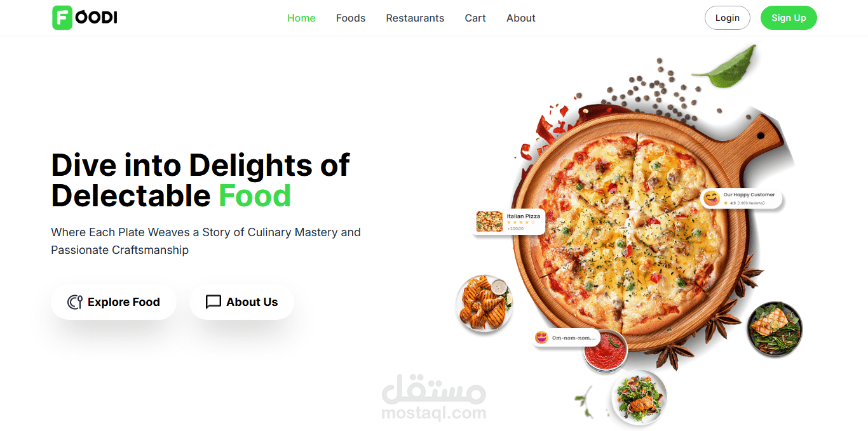Click the dark bowl salmon dish image
Screen dimensions: 868x431
tap(775, 329)
